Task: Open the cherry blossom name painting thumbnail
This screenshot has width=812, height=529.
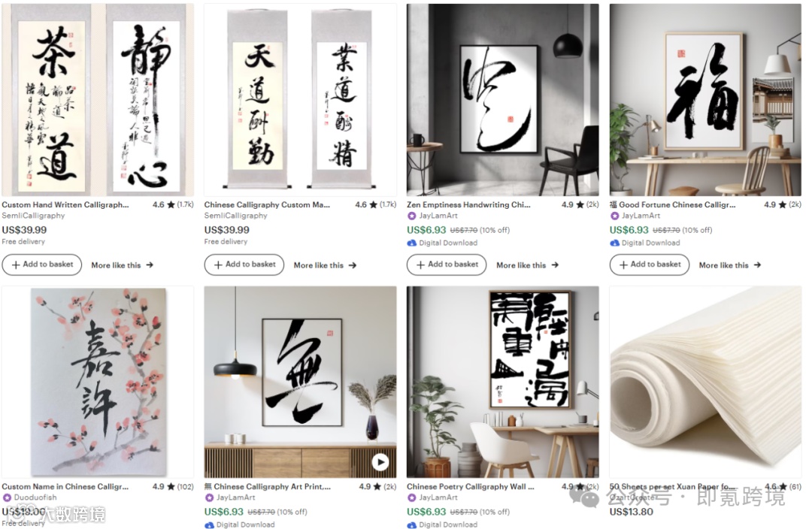Action: click(98, 382)
